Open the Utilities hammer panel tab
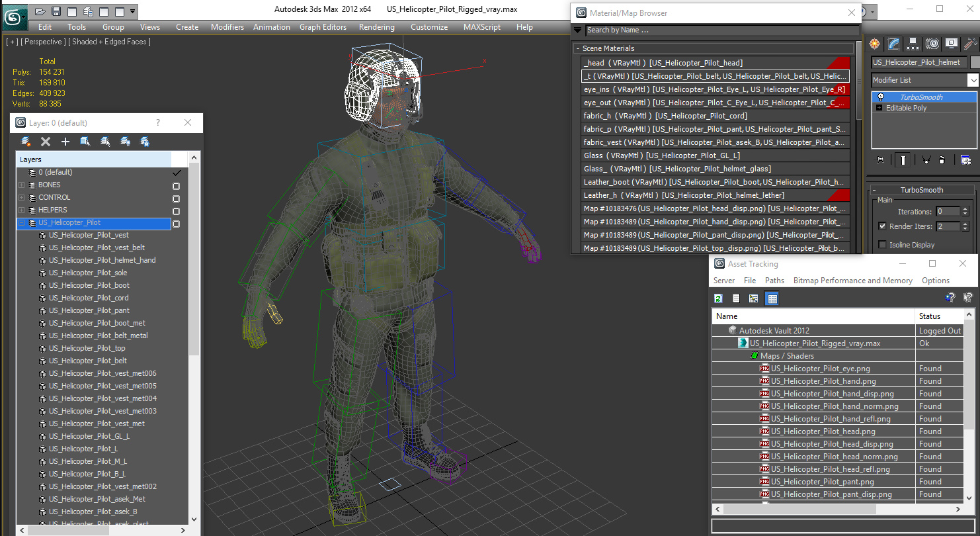 970,44
